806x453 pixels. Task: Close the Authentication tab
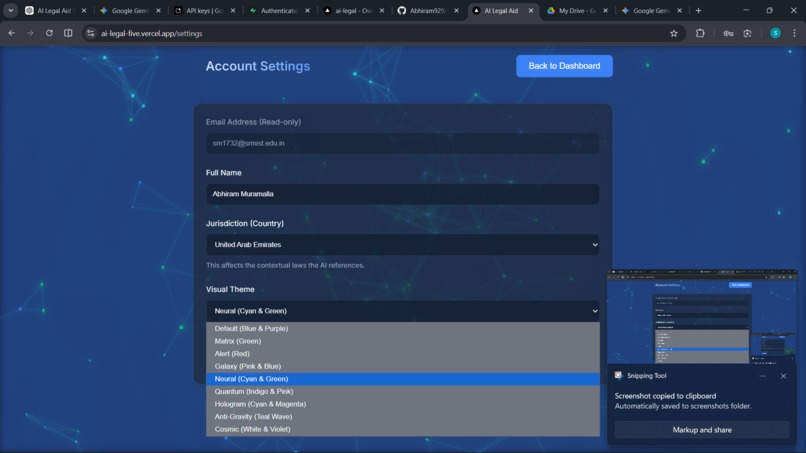click(x=307, y=10)
